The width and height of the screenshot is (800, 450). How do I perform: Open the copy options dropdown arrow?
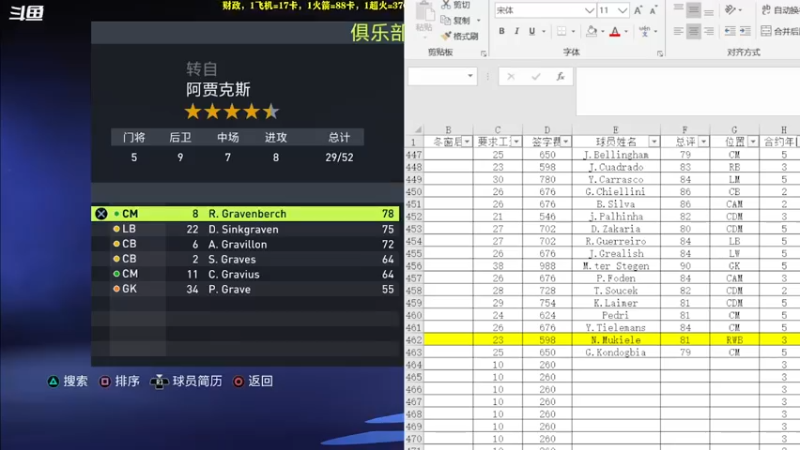479,20
